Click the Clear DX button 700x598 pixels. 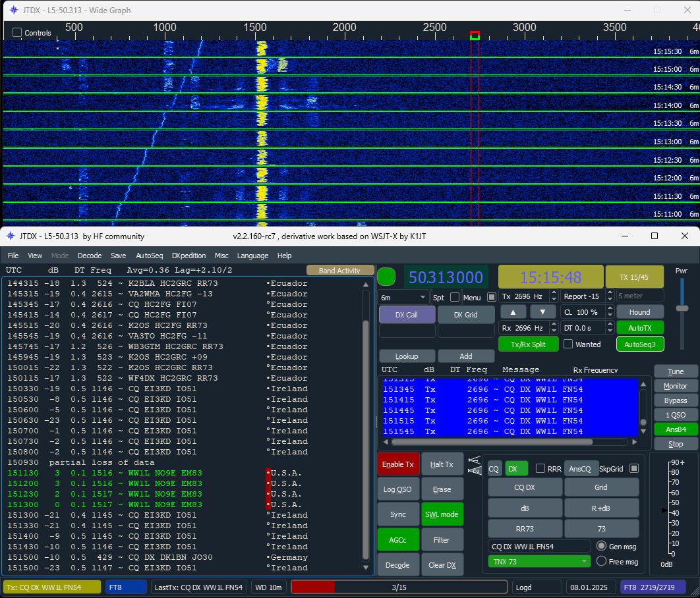pyautogui.click(x=442, y=564)
